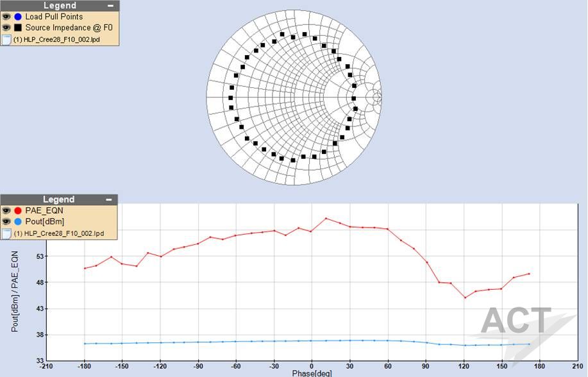Click the black Source Impedance square swatch
This screenshot has width=588, height=377.
click(17, 28)
